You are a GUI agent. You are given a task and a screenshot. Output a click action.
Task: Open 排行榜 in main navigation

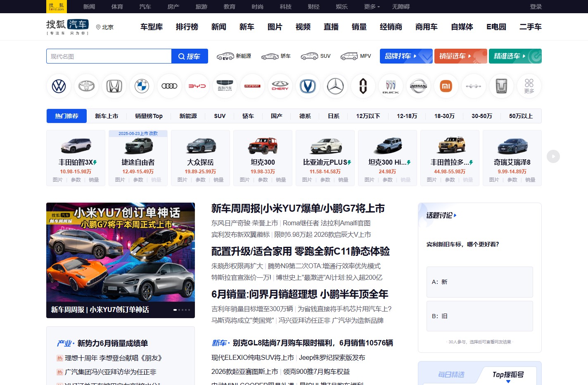(x=187, y=27)
